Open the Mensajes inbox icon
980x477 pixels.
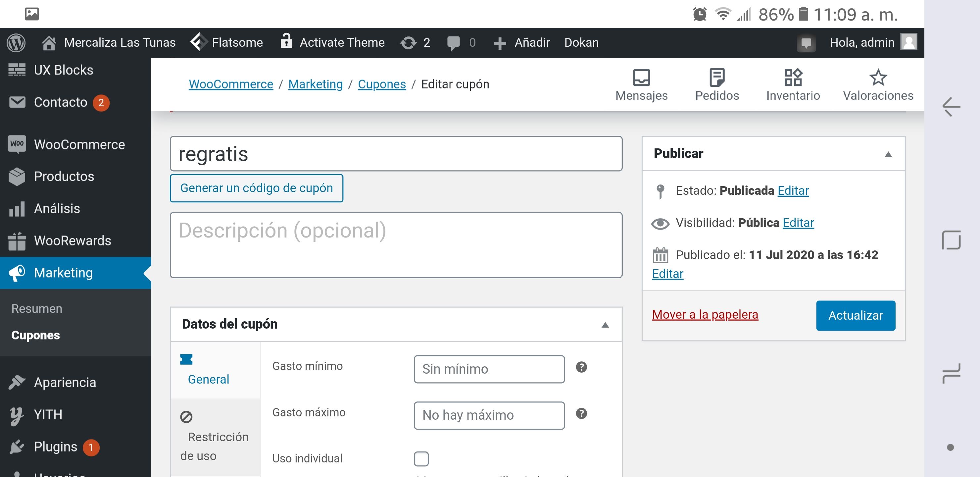coord(641,78)
